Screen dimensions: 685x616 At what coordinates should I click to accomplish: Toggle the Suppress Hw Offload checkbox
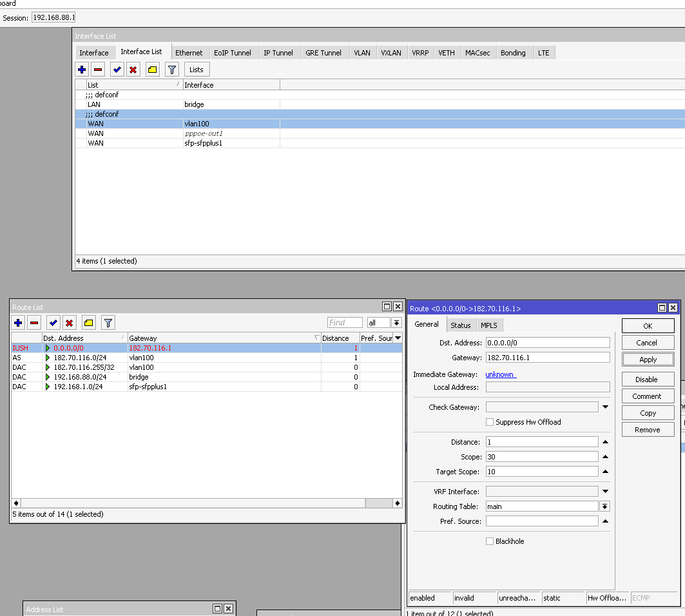pos(490,422)
